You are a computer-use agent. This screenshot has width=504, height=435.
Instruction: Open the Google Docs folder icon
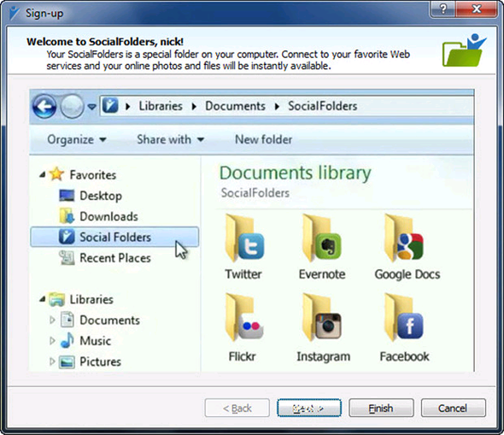click(x=404, y=238)
